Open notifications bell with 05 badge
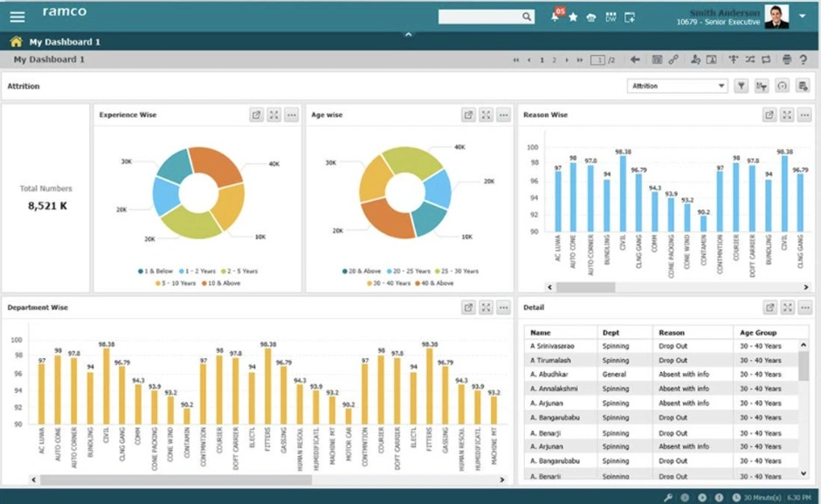Viewport: 821px width, 504px height. tap(556, 16)
